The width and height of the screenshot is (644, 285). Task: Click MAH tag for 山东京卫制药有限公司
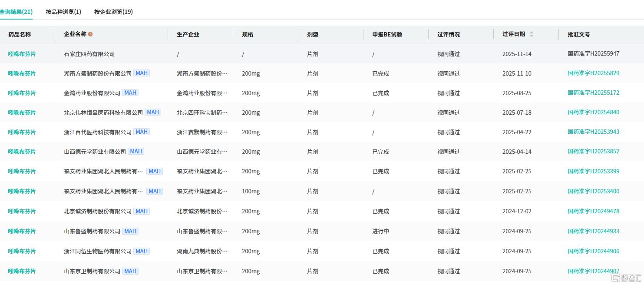click(x=130, y=271)
